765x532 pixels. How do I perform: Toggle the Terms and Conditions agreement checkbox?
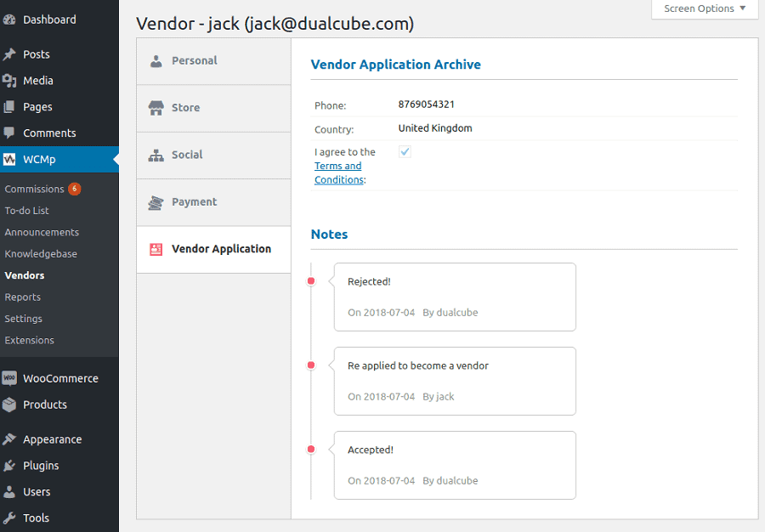click(x=405, y=152)
